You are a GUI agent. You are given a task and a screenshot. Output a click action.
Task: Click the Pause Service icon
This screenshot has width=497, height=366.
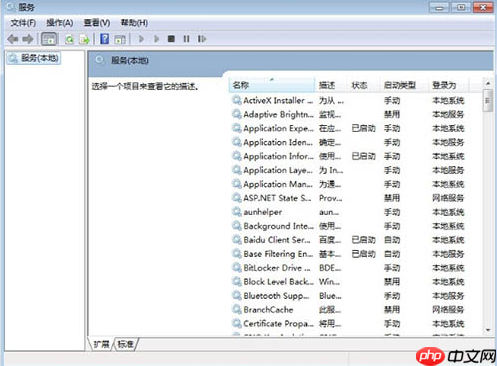(186, 39)
